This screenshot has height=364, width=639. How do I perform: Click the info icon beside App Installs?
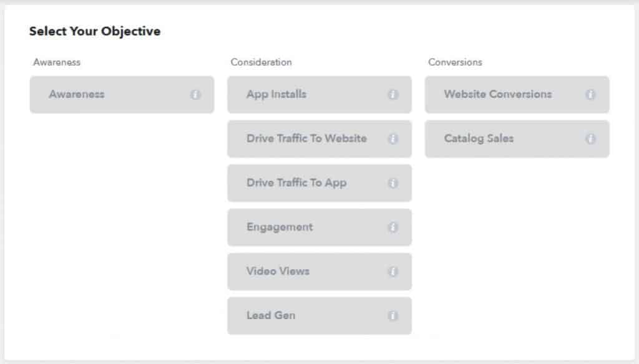coord(393,95)
